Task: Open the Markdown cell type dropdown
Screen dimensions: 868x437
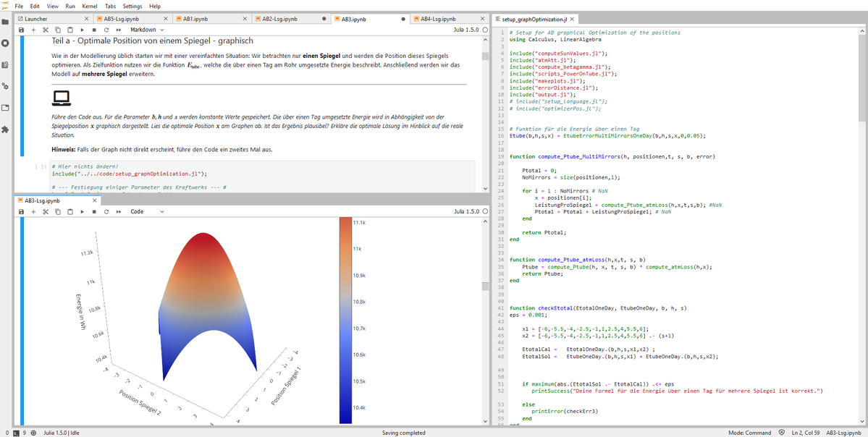Action: (x=147, y=30)
